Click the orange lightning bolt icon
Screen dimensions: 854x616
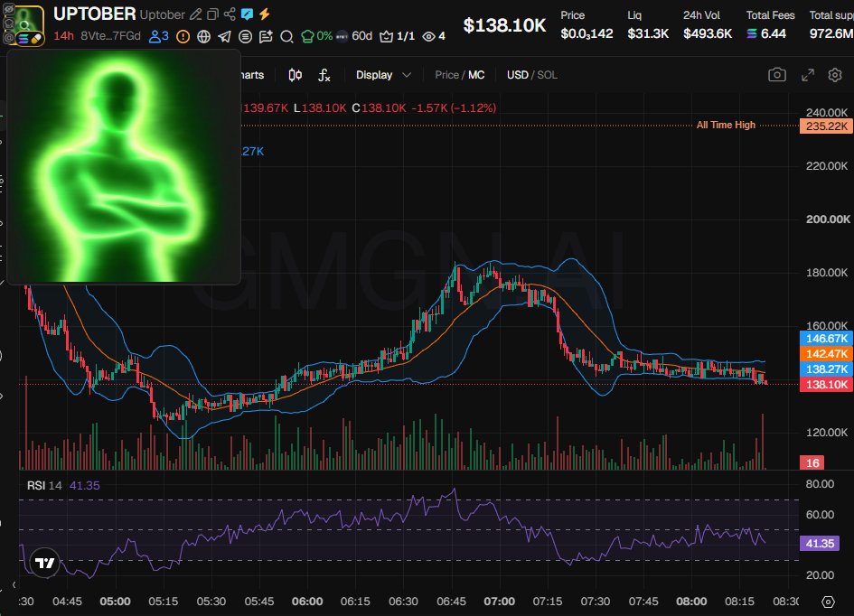tap(265, 14)
